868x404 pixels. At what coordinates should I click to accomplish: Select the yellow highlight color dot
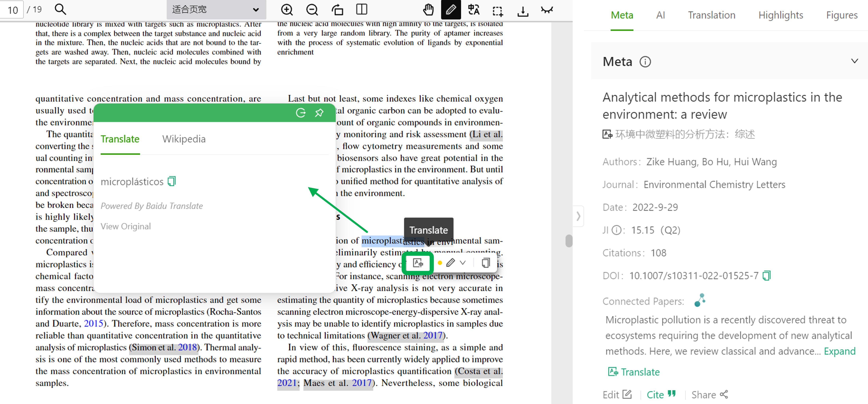(440, 263)
